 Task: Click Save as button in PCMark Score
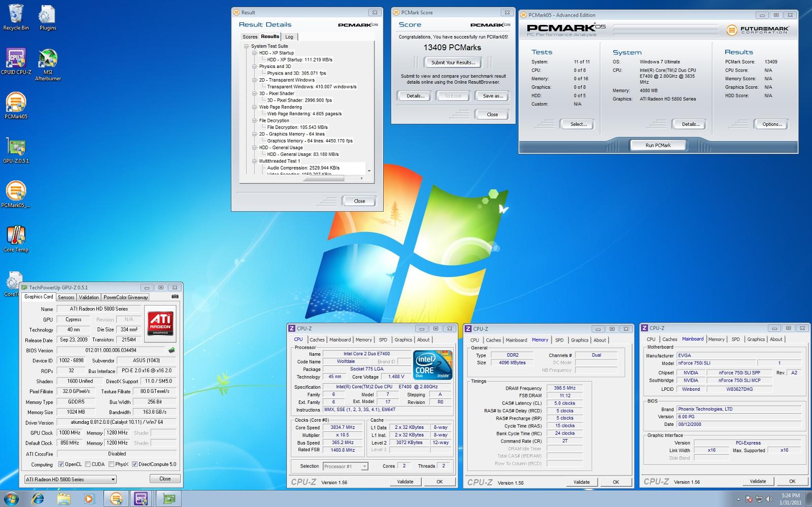click(x=492, y=96)
